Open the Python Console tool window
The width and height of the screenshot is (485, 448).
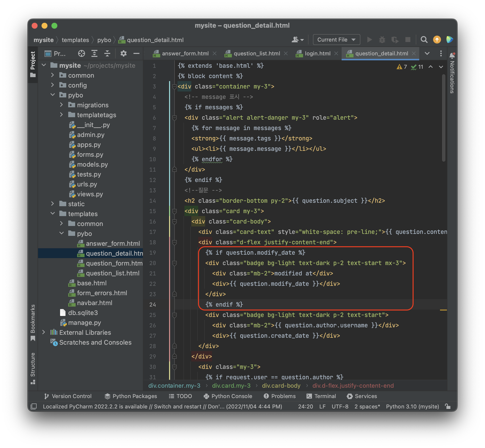(228, 396)
